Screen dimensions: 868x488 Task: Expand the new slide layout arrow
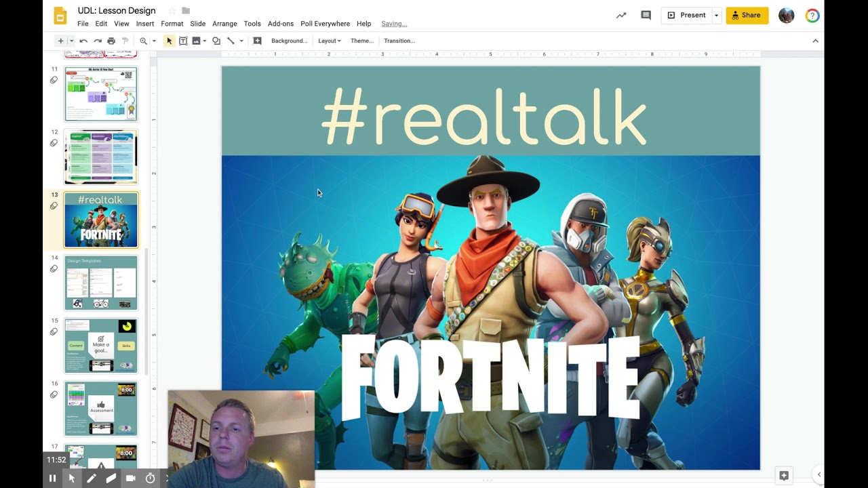coord(71,41)
